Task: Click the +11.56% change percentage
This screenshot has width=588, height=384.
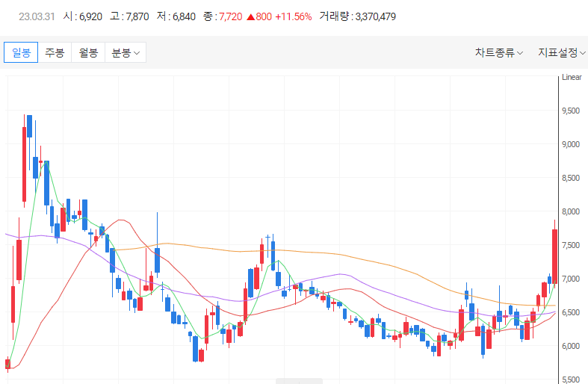Action: click(x=293, y=17)
